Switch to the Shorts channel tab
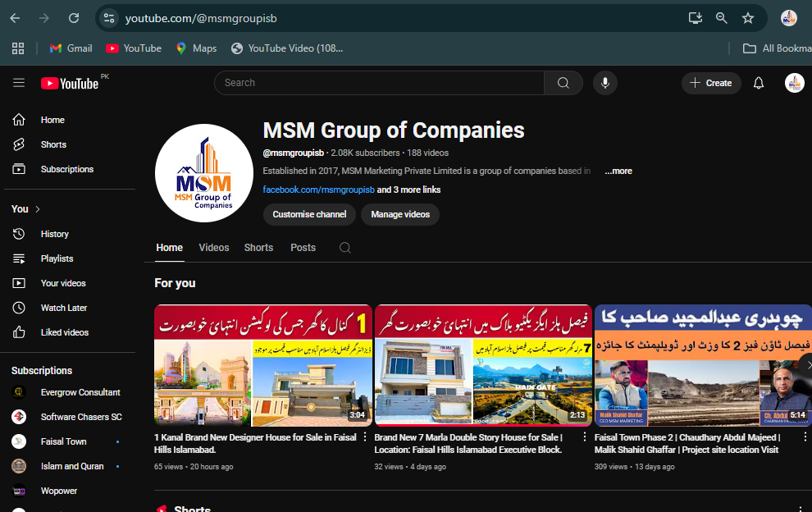The height and width of the screenshot is (512, 812). (258, 248)
